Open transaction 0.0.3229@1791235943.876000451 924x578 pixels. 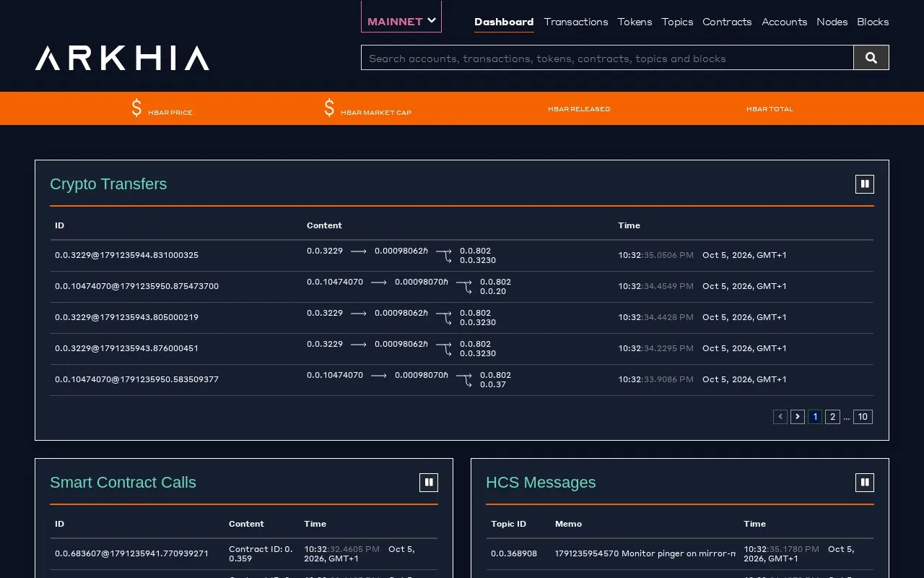126,348
